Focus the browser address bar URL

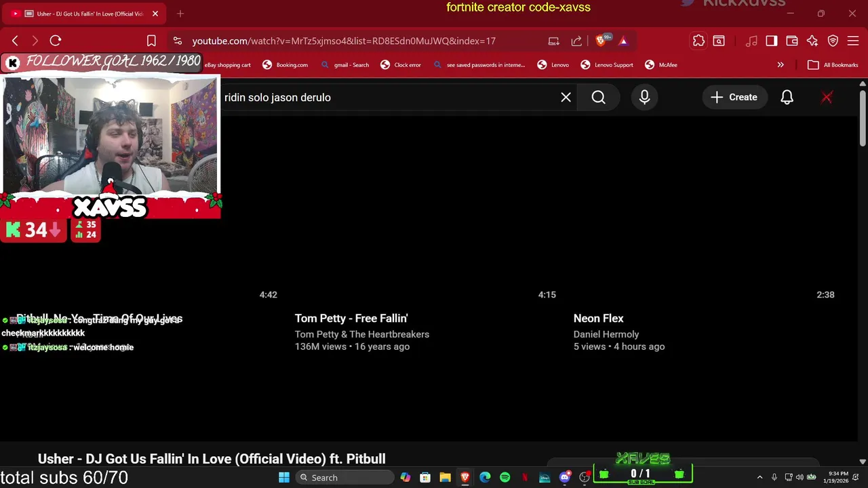(344, 41)
